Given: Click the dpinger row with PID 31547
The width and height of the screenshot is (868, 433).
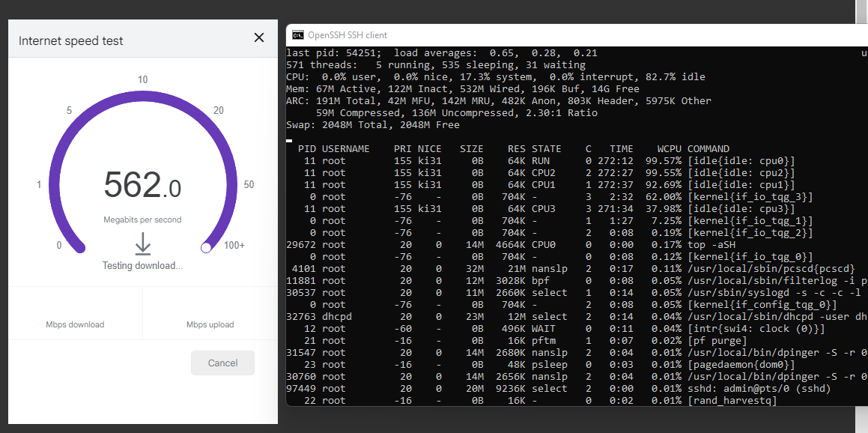Looking at the screenshot, I should pos(577,353).
